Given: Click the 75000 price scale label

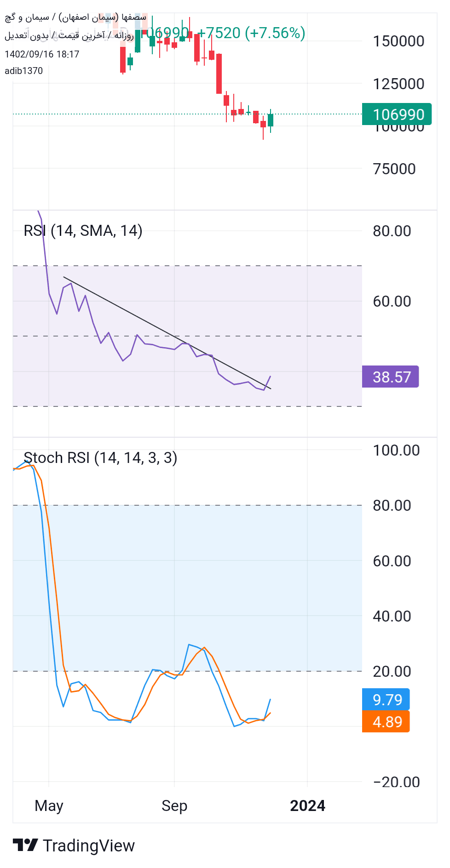Looking at the screenshot, I should (394, 169).
